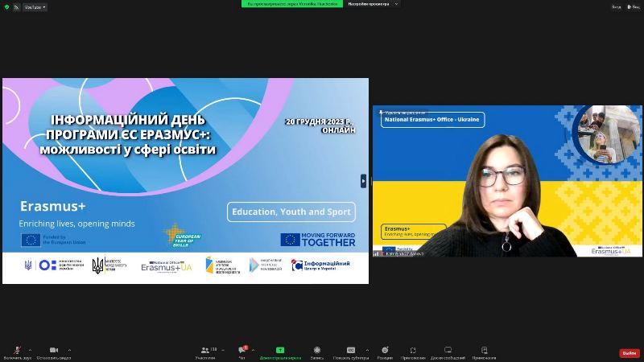
Task: Stop video with the camera icon
Action: click(53, 350)
